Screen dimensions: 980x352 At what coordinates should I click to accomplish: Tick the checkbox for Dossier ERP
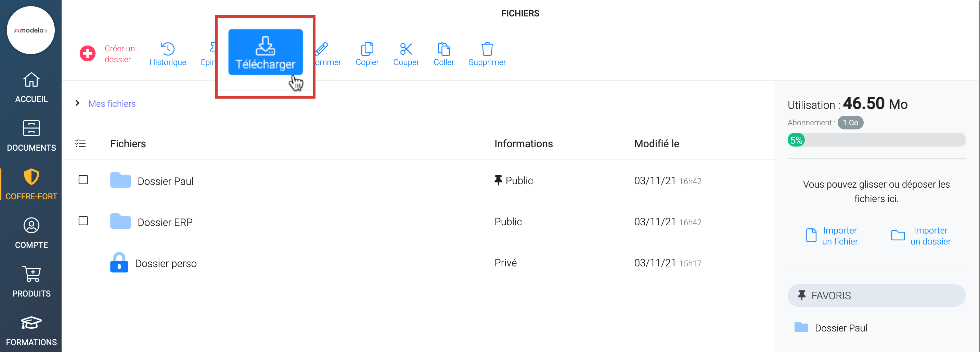(83, 221)
